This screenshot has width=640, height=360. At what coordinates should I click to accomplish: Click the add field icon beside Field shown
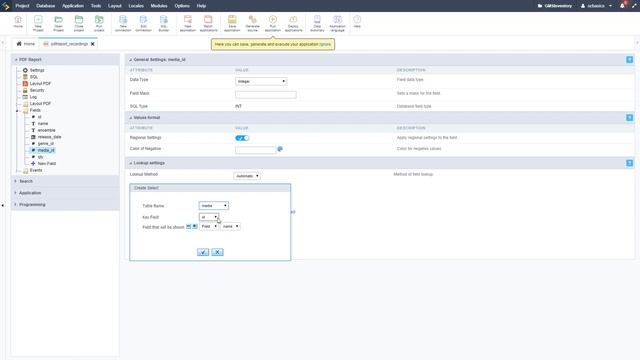pyautogui.click(x=195, y=226)
